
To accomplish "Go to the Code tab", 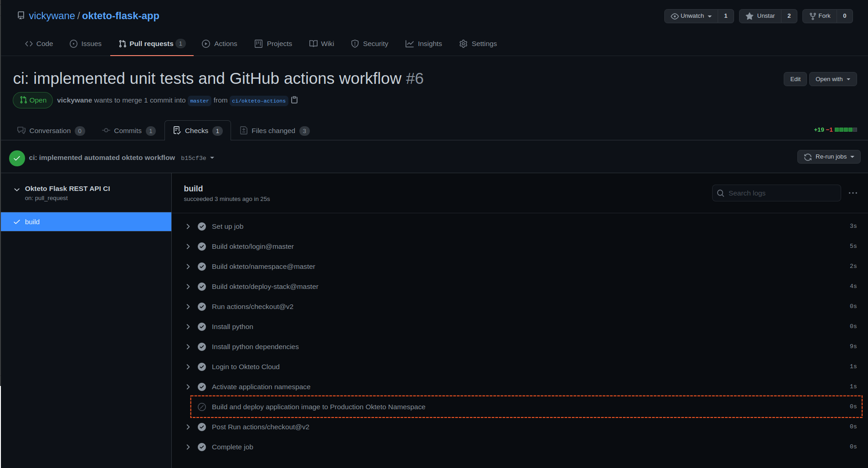I will point(39,44).
